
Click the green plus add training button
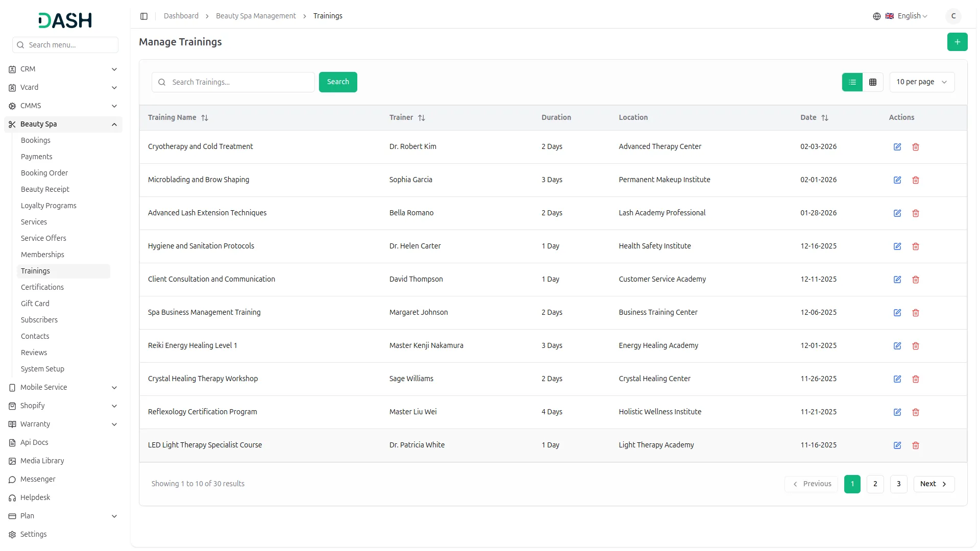pyautogui.click(x=957, y=42)
